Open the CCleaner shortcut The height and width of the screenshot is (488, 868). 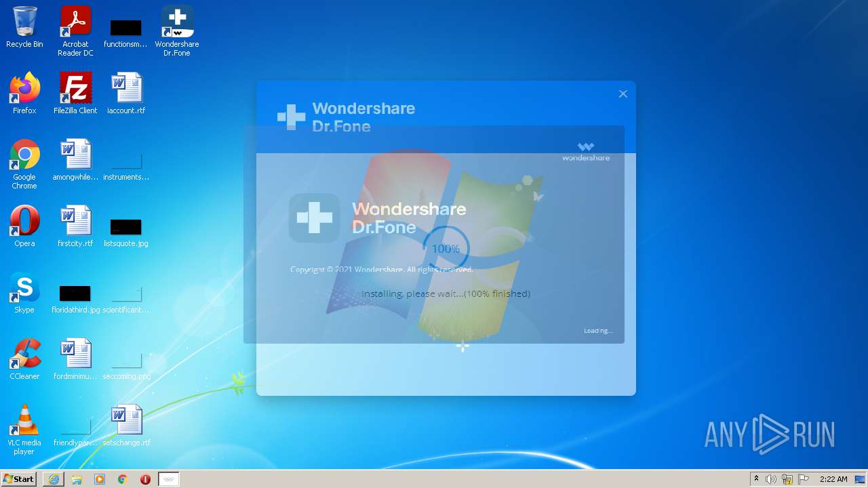pos(24,359)
